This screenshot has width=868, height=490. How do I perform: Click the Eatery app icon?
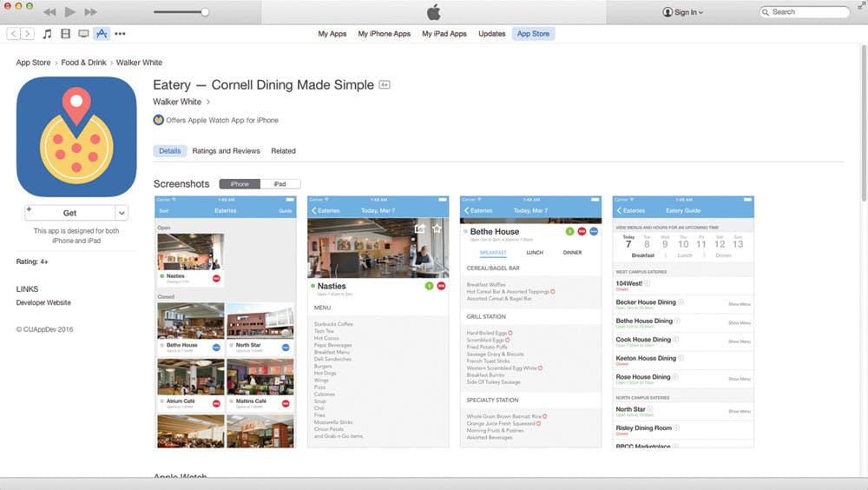pyautogui.click(x=76, y=137)
